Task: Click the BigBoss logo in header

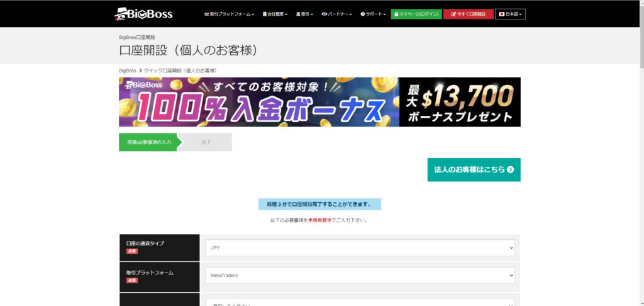Action: (x=143, y=14)
